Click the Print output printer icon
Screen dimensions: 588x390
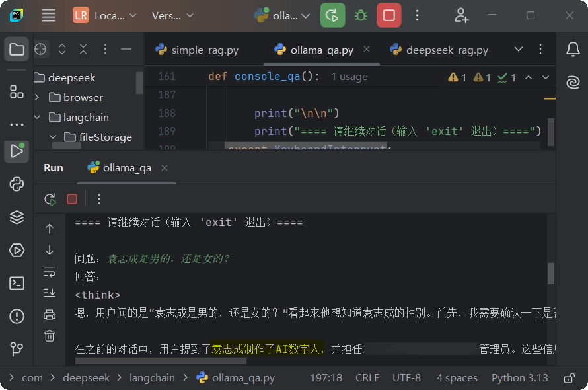[50, 314]
